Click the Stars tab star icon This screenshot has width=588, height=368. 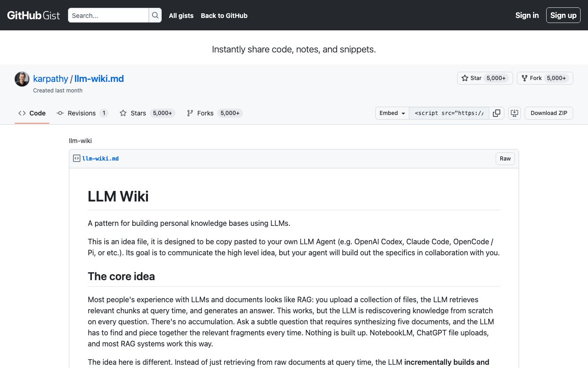(123, 113)
